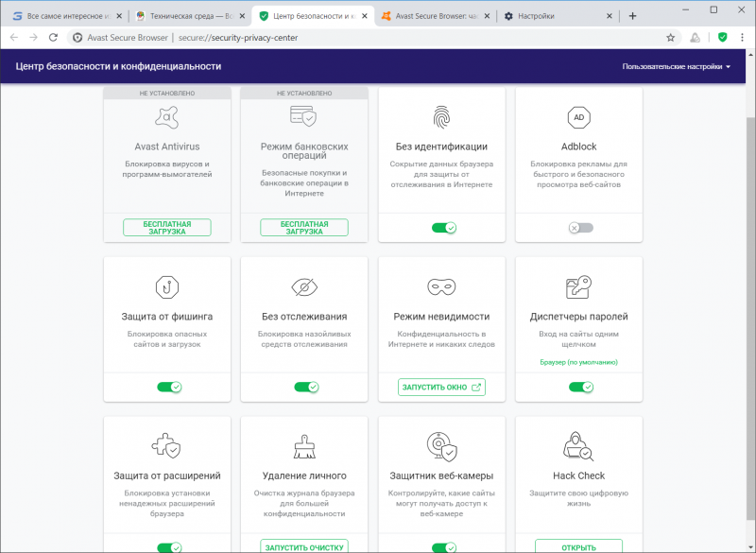The height and width of the screenshot is (553, 756).
Task: Click the Удаление личного title
Action: 304,475
